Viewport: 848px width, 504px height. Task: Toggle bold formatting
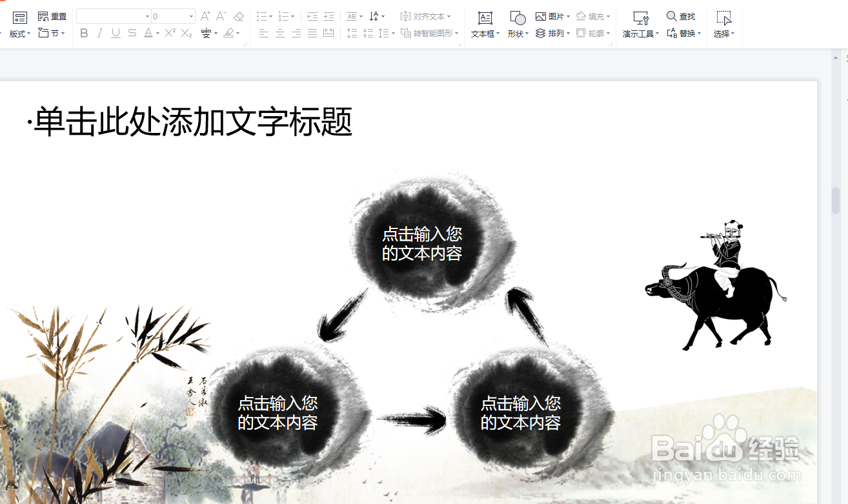tap(83, 34)
